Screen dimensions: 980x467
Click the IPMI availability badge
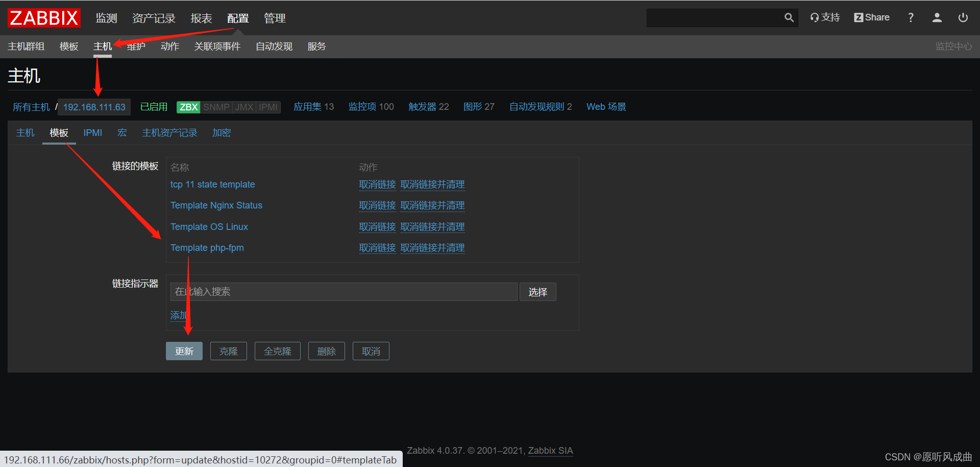(268, 107)
